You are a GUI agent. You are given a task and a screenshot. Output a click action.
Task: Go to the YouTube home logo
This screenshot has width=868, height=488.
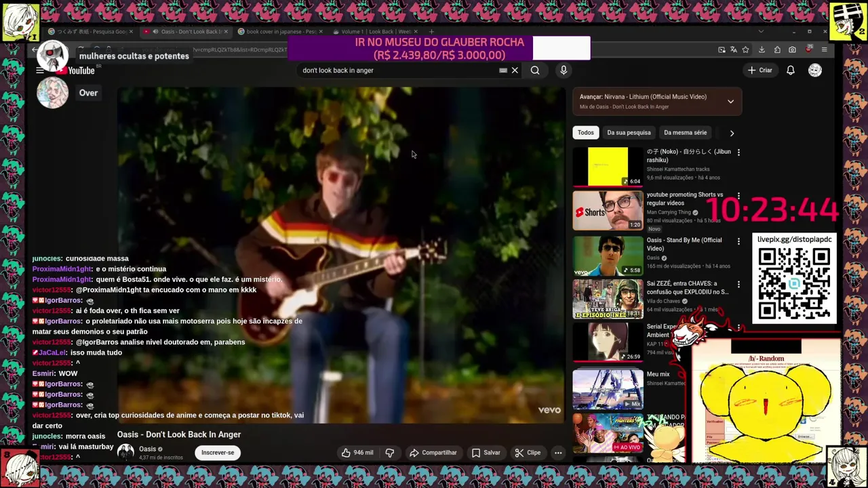(75, 70)
